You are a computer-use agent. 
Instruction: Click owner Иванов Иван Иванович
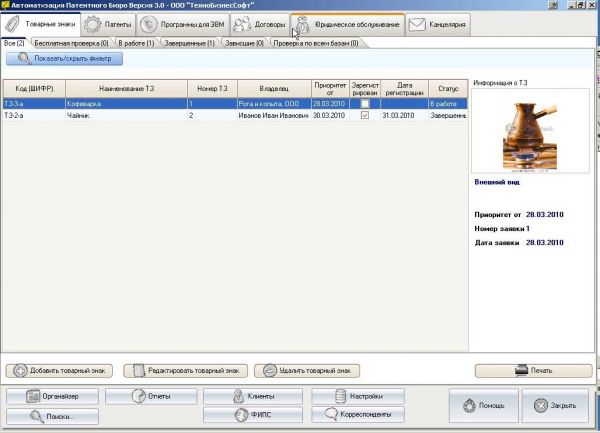point(274,115)
